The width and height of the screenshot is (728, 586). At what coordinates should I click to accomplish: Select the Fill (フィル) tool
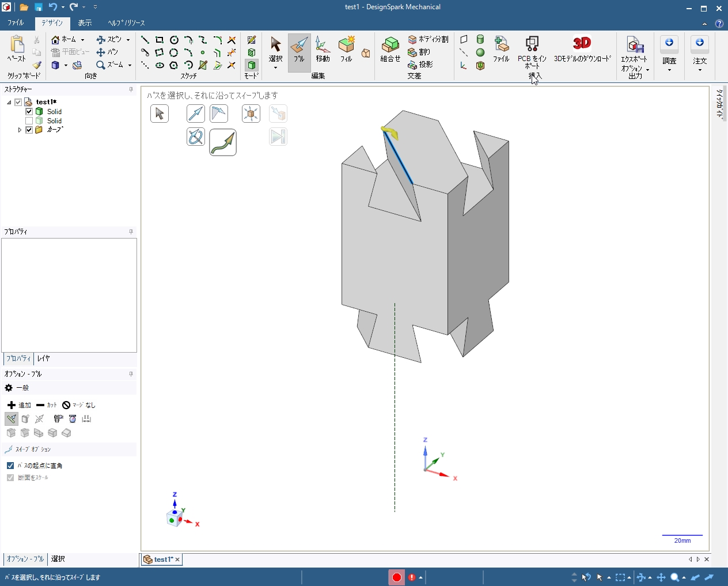(x=346, y=50)
